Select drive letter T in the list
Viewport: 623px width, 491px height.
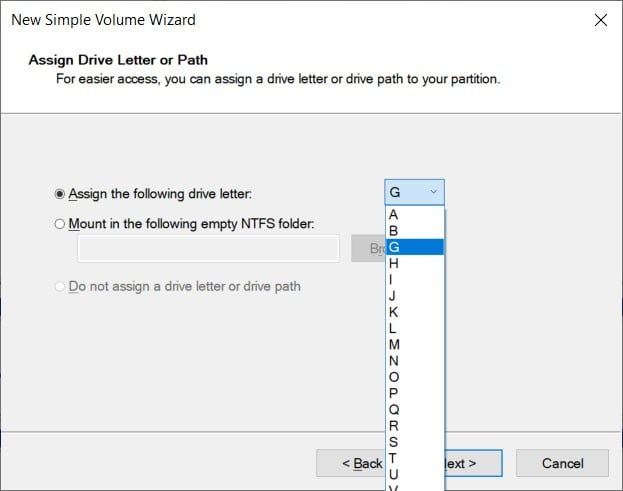tap(394, 458)
